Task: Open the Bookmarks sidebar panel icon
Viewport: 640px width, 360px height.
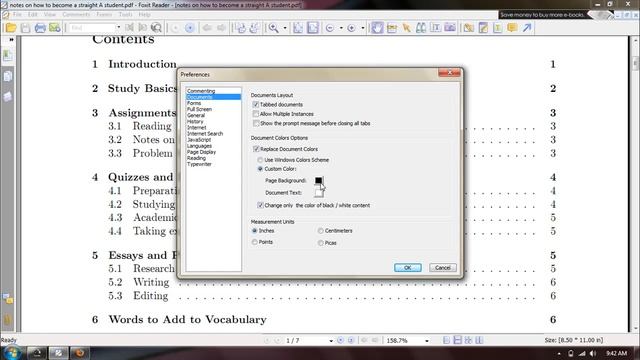Action: [8, 55]
